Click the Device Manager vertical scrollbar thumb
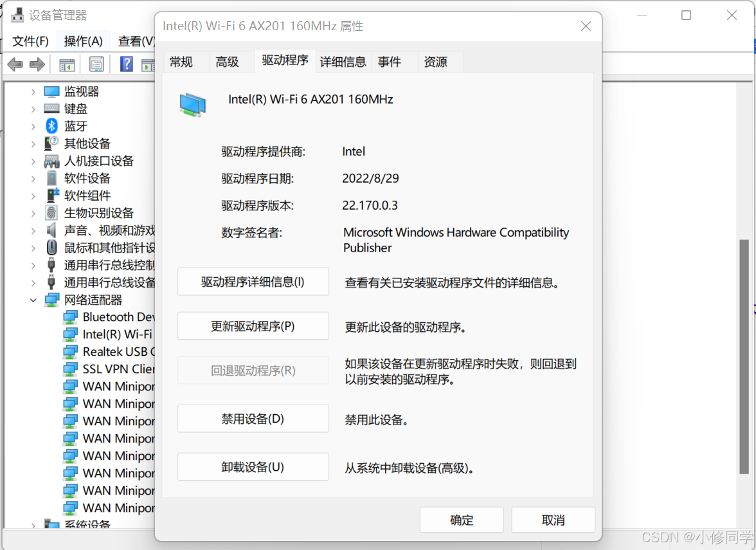 (744, 357)
